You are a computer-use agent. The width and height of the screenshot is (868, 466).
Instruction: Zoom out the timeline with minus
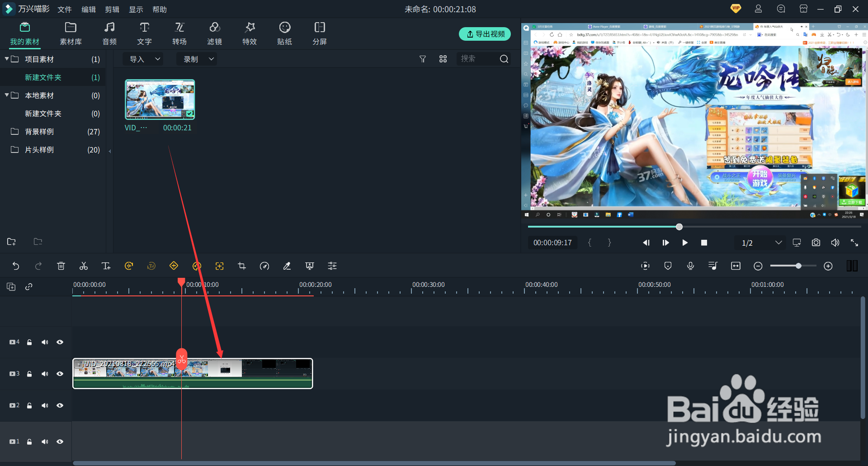(758, 266)
